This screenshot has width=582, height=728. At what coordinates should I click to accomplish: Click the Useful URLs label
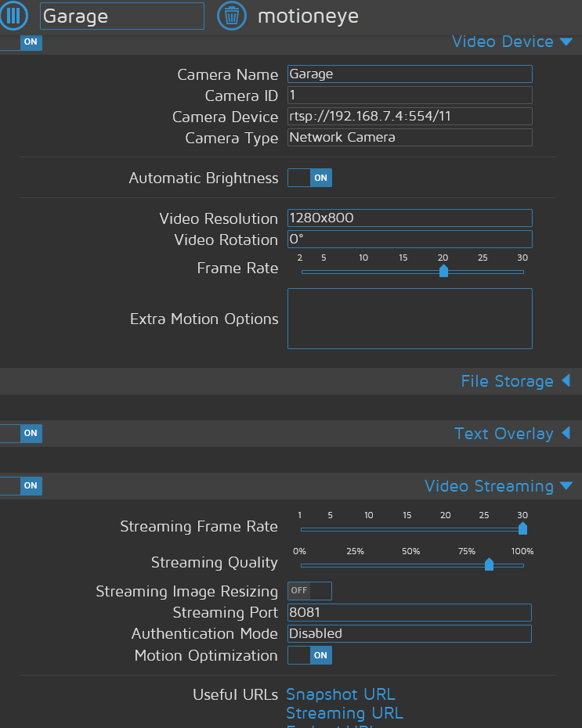pyautogui.click(x=235, y=695)
